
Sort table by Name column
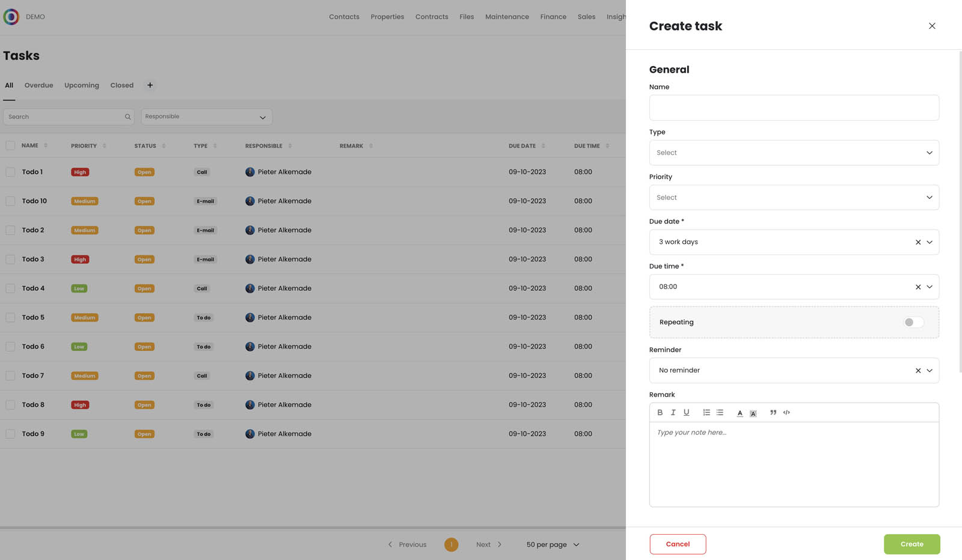coord(46,145)
